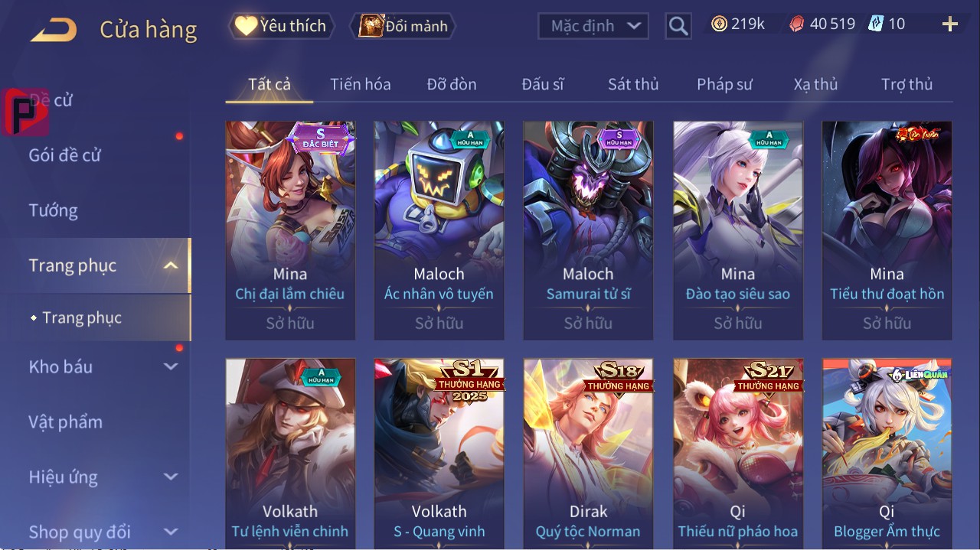
Task: Expand the Kho báu sidebar section
Action: [171, 367]
